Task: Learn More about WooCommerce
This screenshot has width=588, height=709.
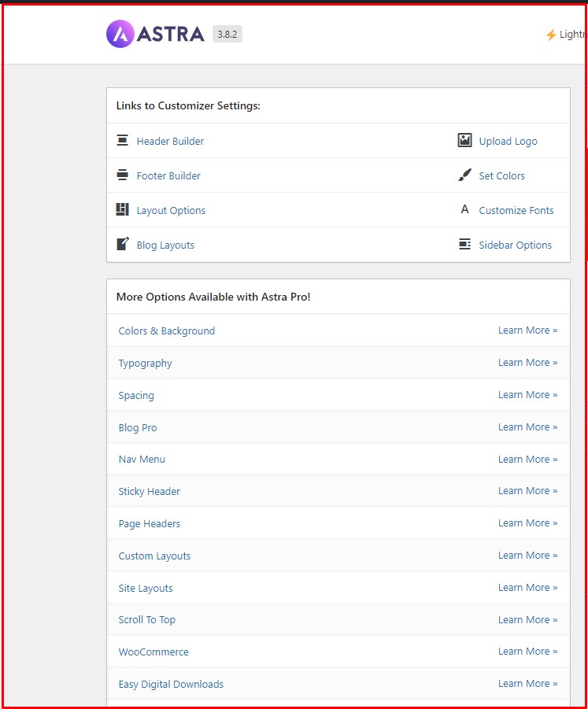Action: point(528,652)
